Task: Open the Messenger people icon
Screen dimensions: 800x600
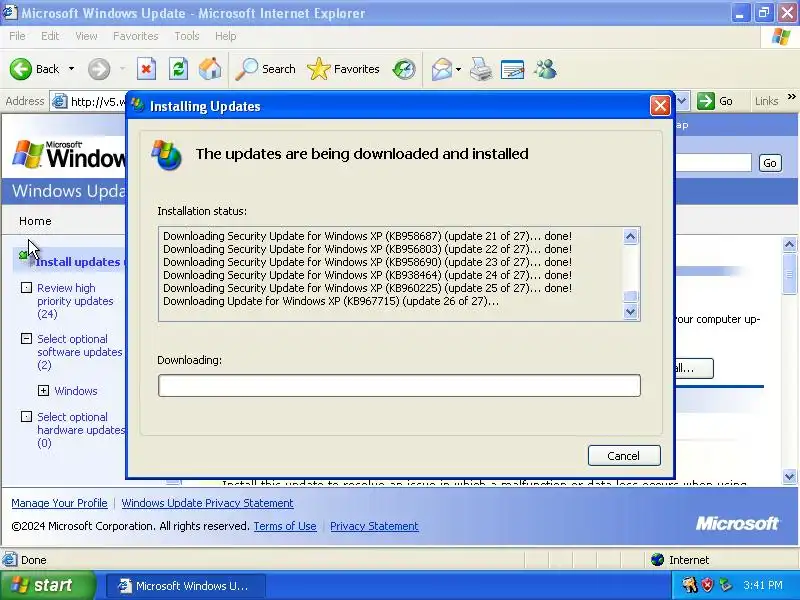Action: 545,69
